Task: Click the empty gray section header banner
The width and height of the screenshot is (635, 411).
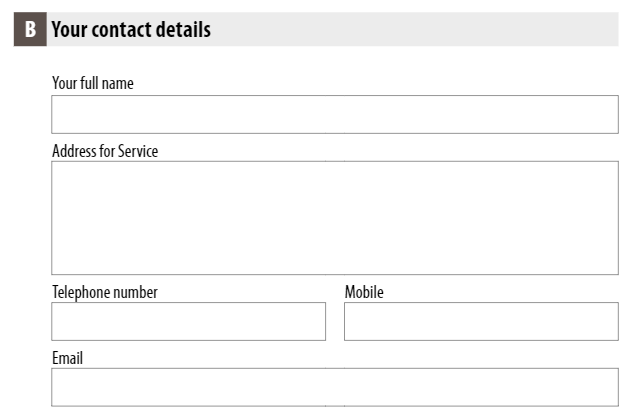Action: click(x=415, y=29)
